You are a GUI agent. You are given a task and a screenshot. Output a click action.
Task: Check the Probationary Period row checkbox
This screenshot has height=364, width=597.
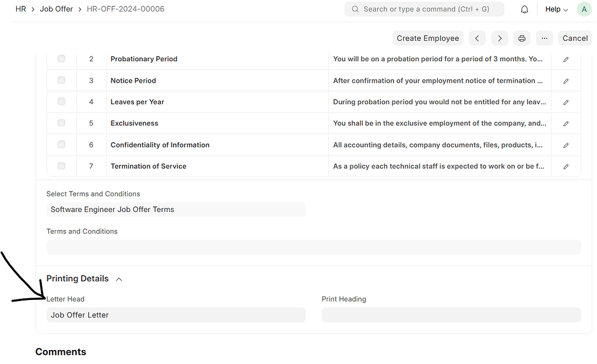61,58
